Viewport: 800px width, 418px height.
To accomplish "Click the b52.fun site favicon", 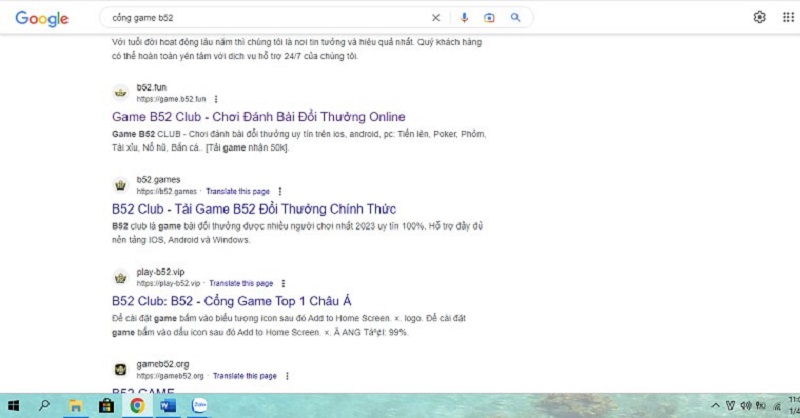I will (120, 93).
